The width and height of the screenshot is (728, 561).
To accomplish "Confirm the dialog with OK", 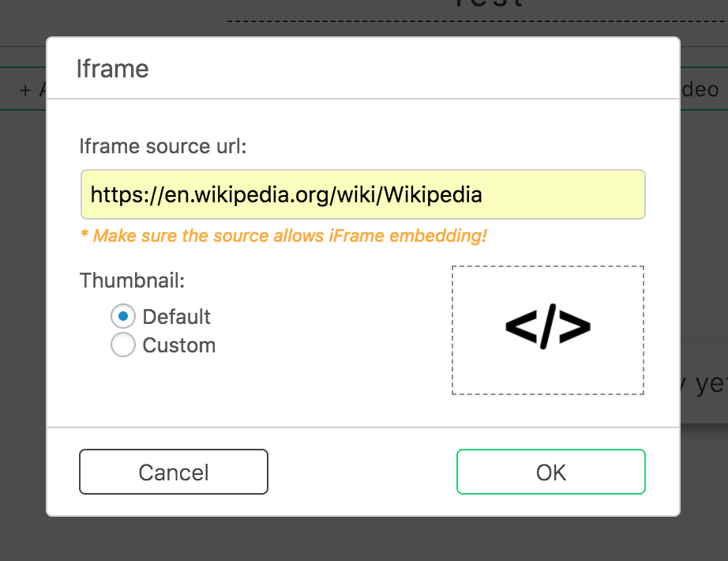I will pyautogui.click(x=550, y=472).
